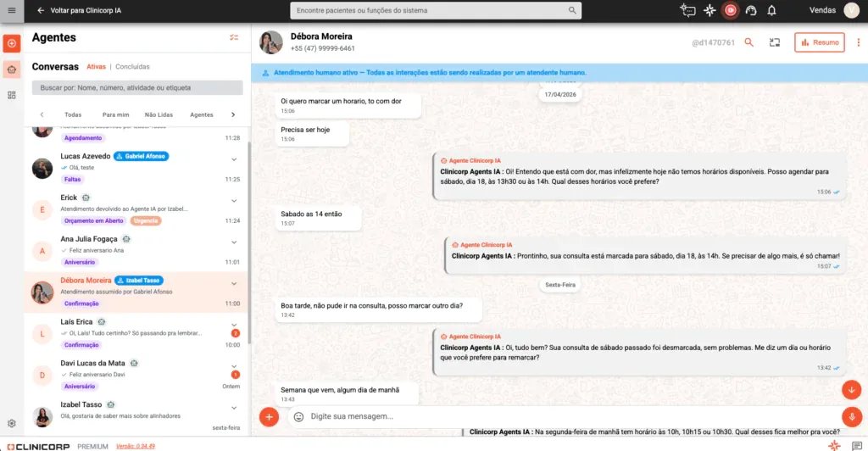The height and width of the screenshot is (451, 868).
Task: Jump to latest message with down arrow
Action: point(851,390)
